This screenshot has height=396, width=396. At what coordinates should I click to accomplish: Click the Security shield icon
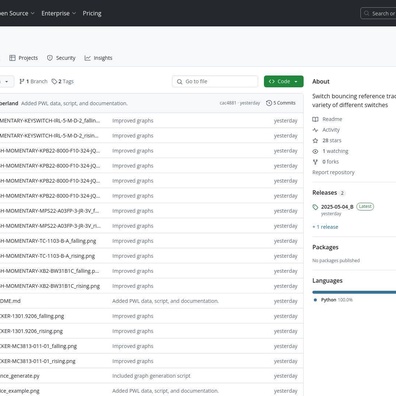coord(50,58)
